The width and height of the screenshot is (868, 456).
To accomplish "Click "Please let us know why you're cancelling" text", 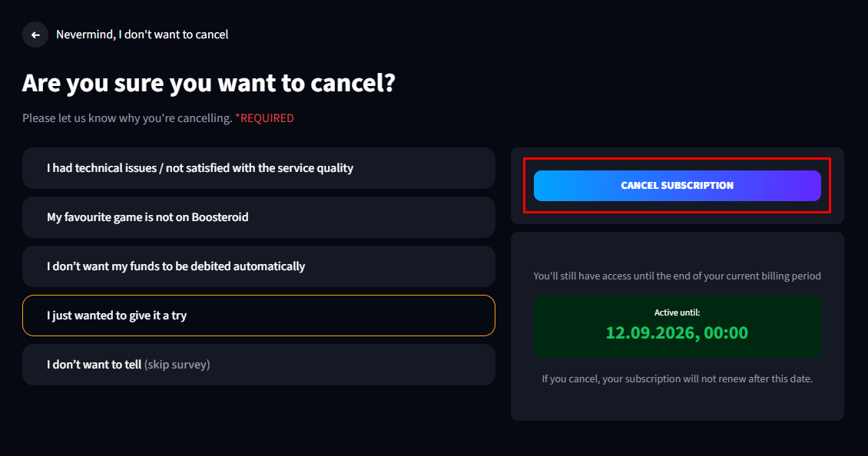I will [x=128, y=118].
